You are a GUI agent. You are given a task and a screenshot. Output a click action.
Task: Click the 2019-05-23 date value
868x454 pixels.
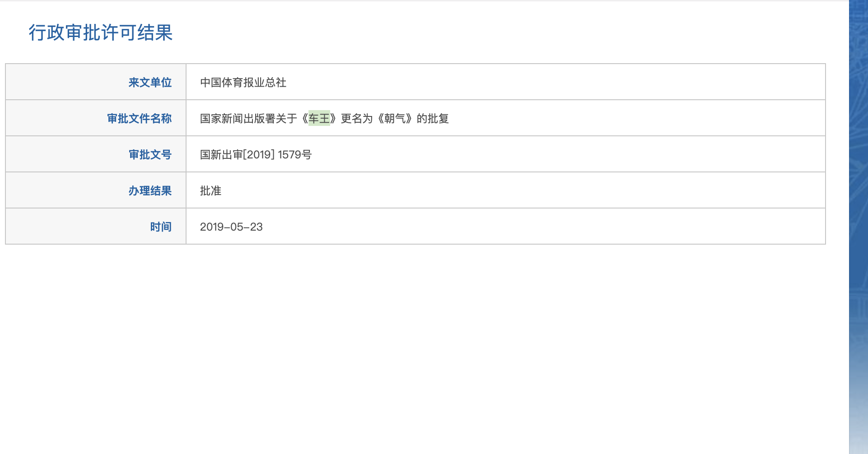pos(231,227)
